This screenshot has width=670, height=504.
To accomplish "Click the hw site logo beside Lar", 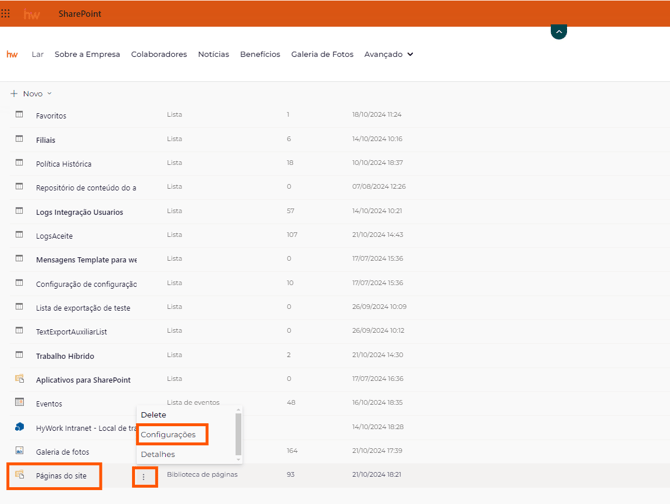I will (x=12, y=55).
